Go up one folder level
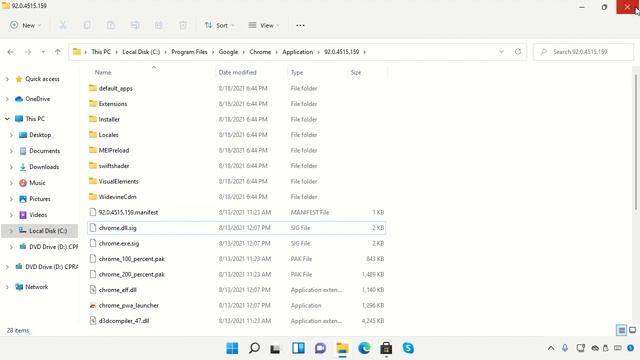 click(x=58, y=52)
